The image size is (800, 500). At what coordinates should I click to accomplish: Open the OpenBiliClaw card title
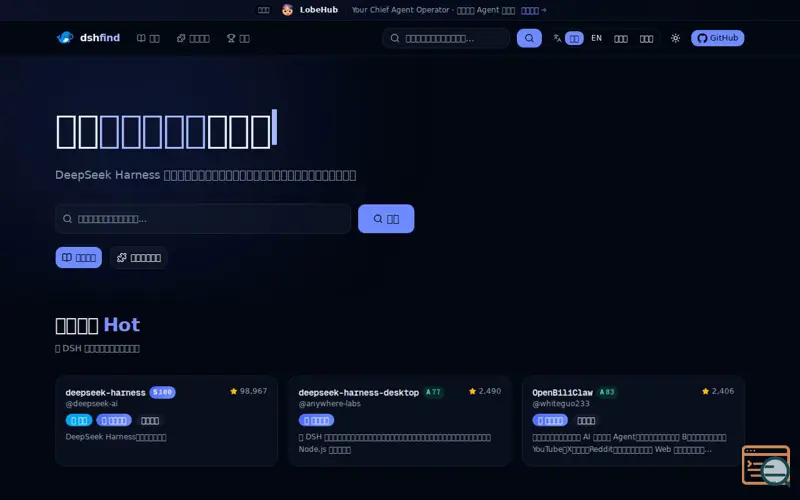coord(562,392)
